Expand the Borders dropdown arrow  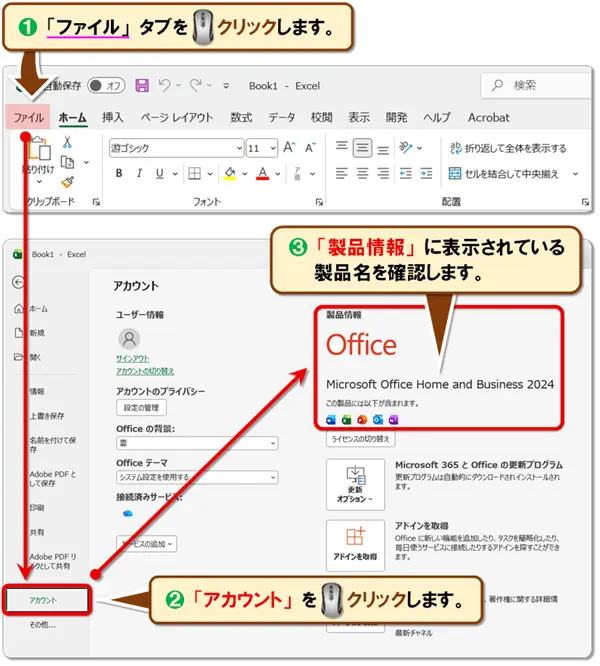[210, 174]
